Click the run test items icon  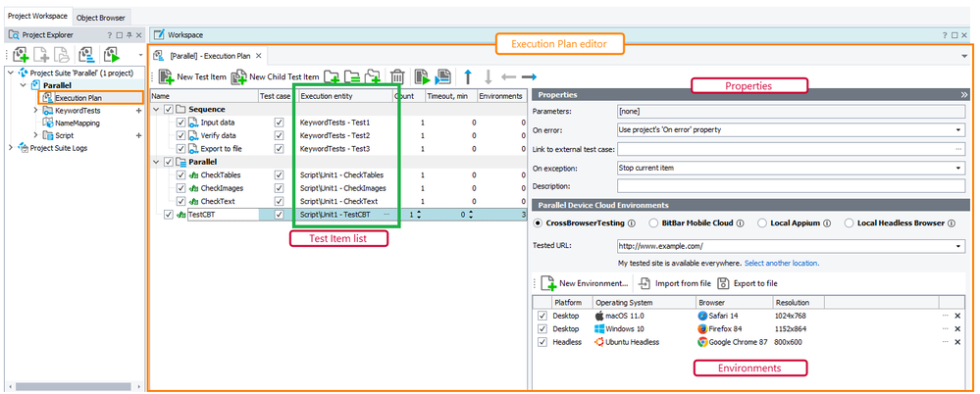coord(422,76)
